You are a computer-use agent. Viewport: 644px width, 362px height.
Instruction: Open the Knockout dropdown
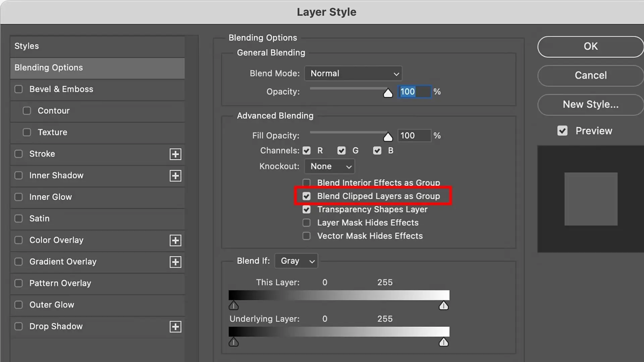pos(329,166)
